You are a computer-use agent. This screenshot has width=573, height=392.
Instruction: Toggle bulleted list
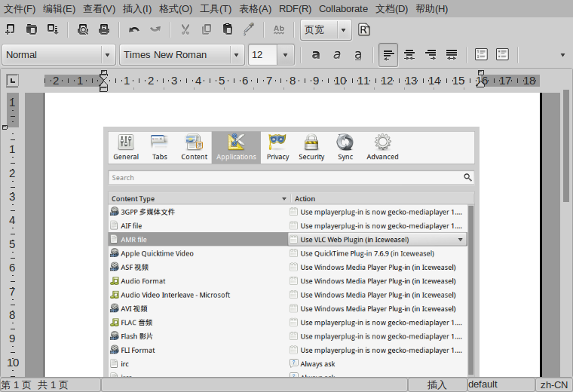pyautogui.click(x=502, y=55)
